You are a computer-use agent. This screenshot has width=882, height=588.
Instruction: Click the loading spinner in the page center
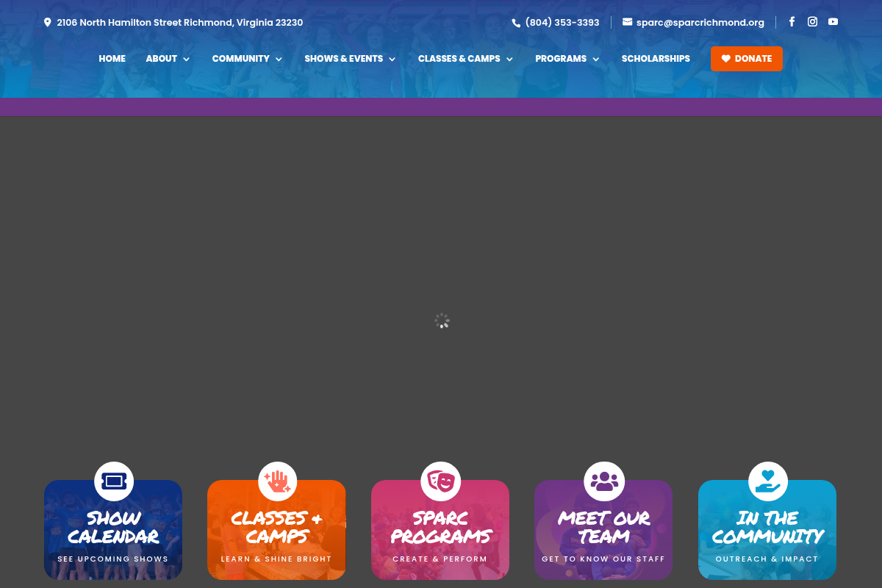[x=441, y=320]
